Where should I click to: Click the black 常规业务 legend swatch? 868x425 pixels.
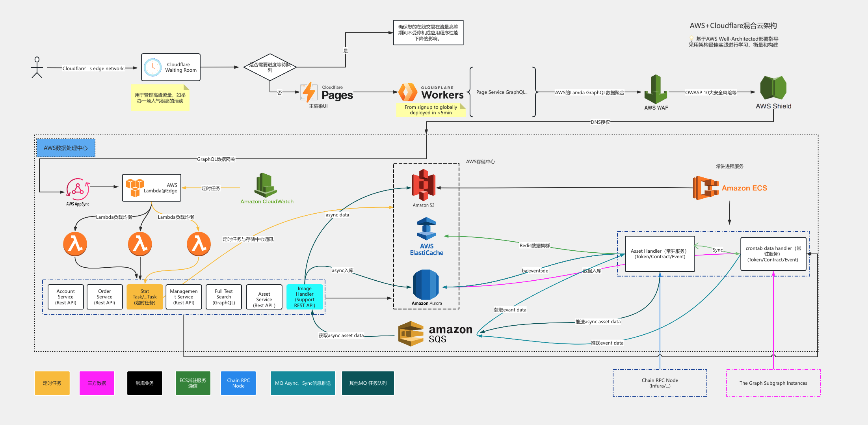145,383
